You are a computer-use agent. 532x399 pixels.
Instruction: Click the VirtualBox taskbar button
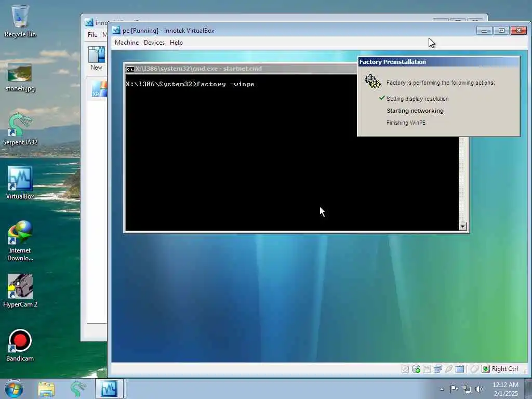tap(109, 389)
